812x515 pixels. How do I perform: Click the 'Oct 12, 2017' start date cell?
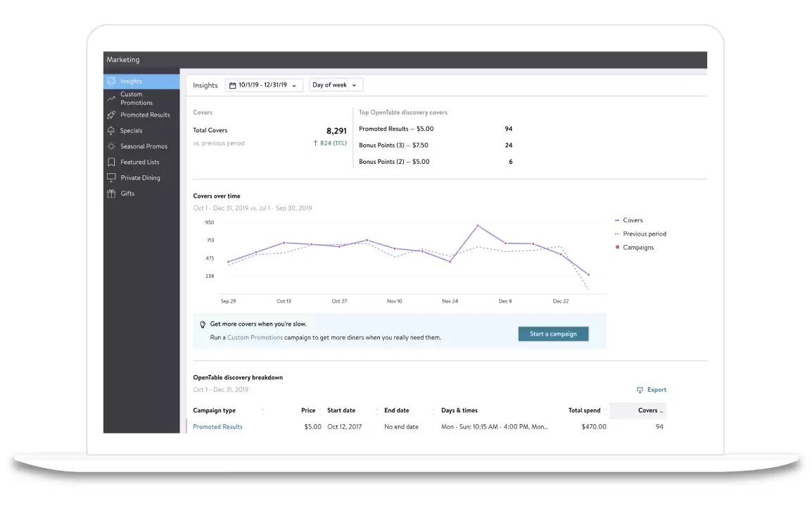pyautogui.click(x=344, y=427)
